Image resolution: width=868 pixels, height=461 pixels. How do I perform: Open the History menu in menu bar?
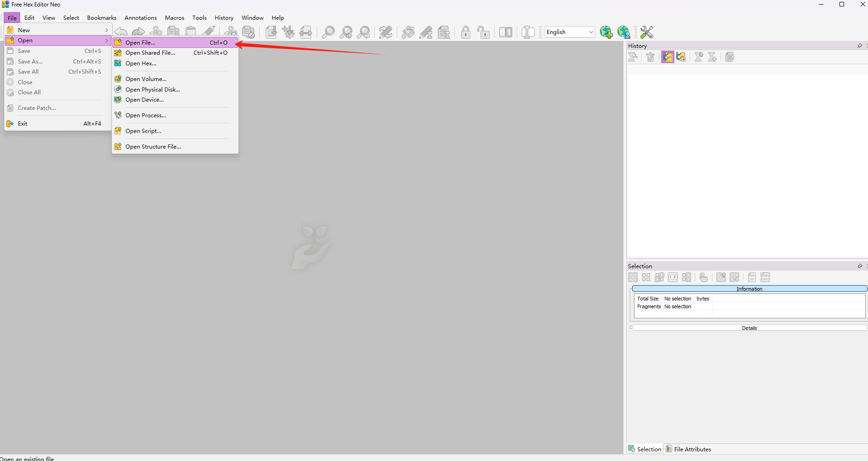tap(224, 18)
